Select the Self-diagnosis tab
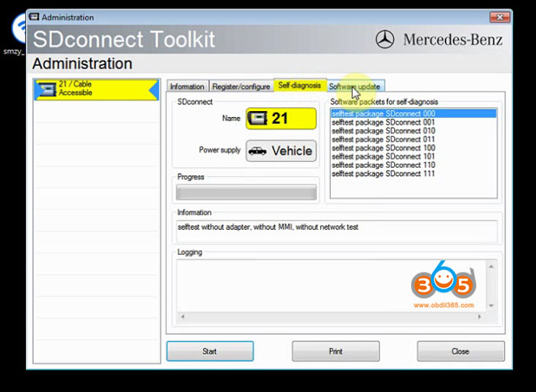Image resolution: width=536 pixels, height=392 pixels. [299, 85]
